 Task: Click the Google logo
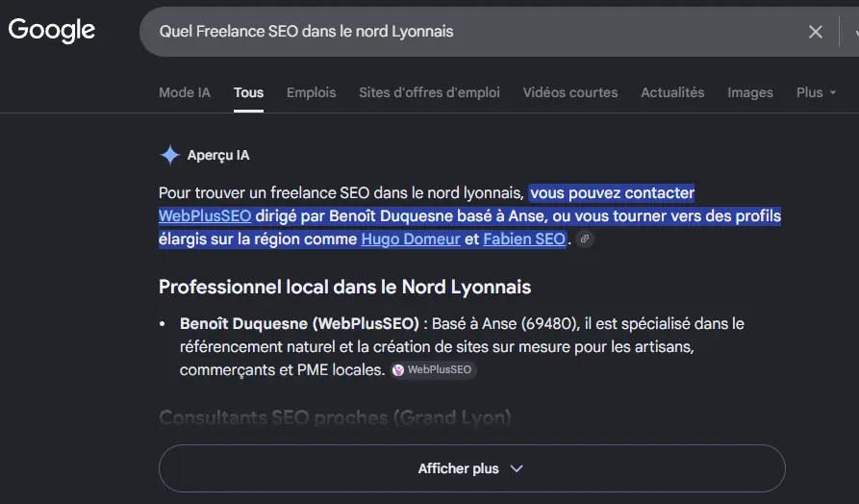(52, 30)
